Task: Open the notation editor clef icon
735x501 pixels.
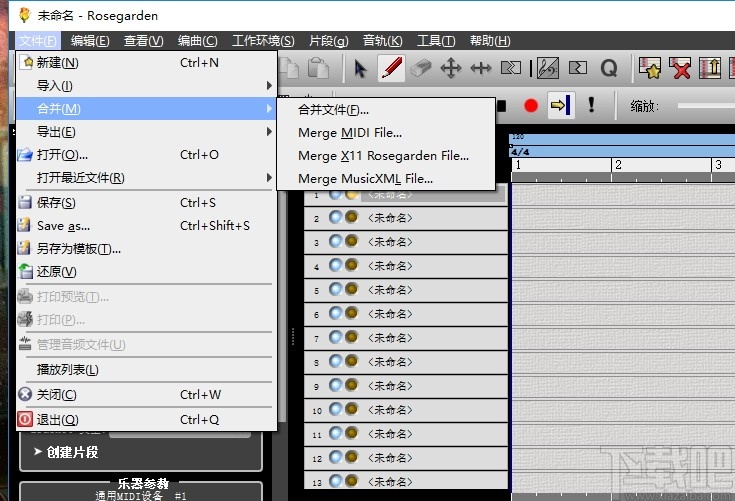Action: click(548, 68)
